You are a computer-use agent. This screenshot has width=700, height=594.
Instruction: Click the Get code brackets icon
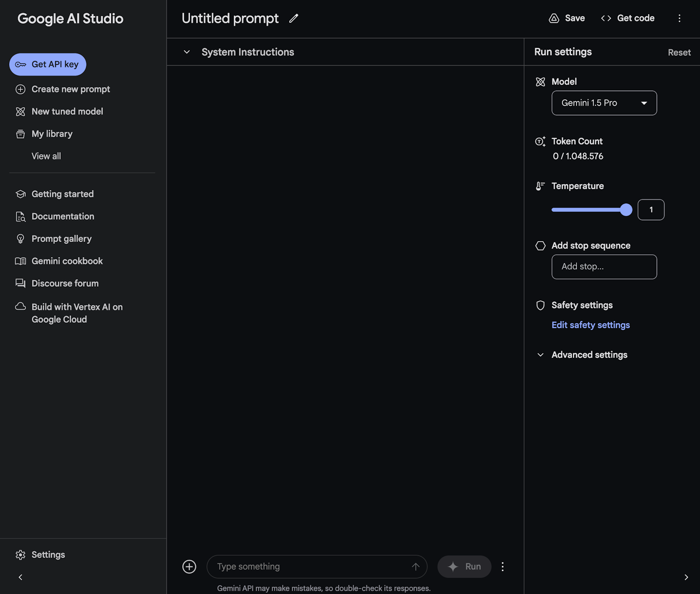[606, 18]
